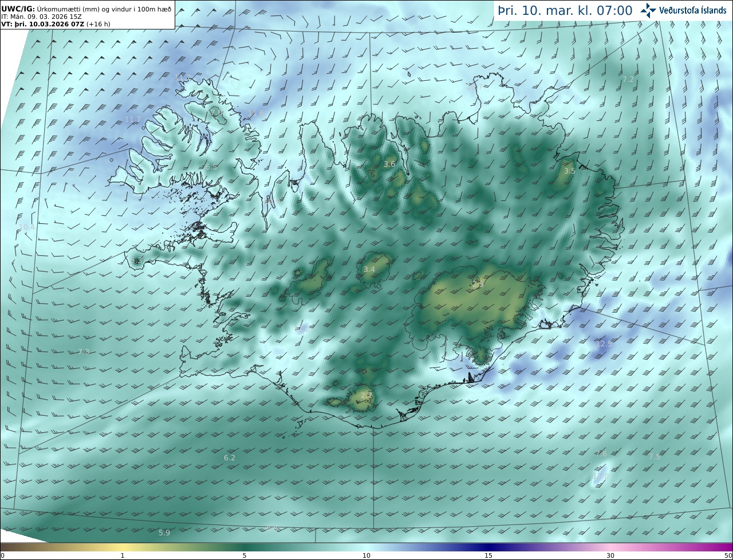
Task: Click the 50 tick at the color scale end
Action: [x=728, y=555]
